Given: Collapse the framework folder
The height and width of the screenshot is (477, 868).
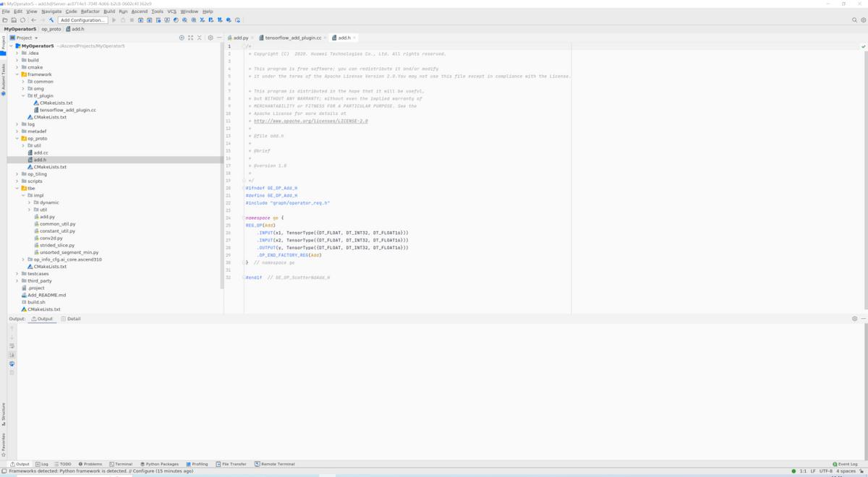Looking at the screenshot, I should [17, 74].
